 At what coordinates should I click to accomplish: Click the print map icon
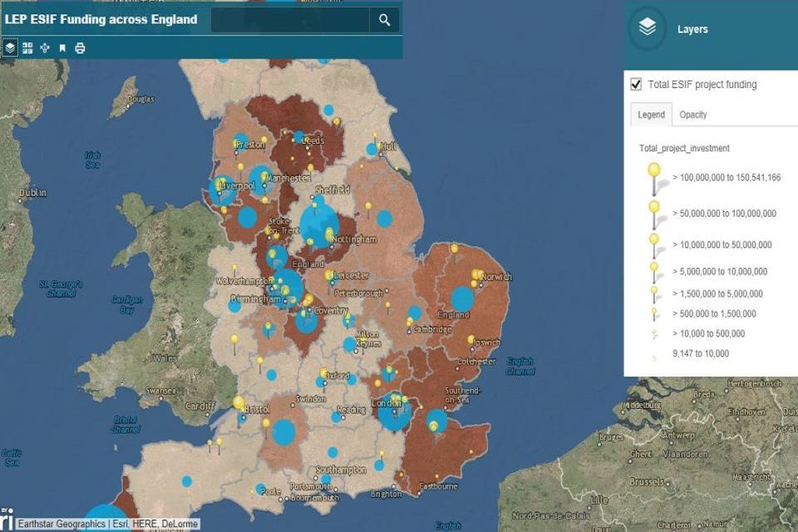click(x=81, y=47)
